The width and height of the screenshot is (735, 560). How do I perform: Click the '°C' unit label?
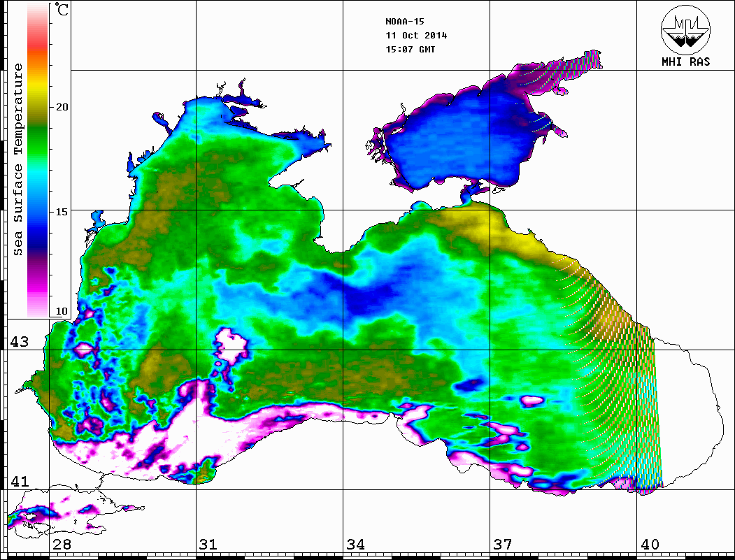coord(61,9)
